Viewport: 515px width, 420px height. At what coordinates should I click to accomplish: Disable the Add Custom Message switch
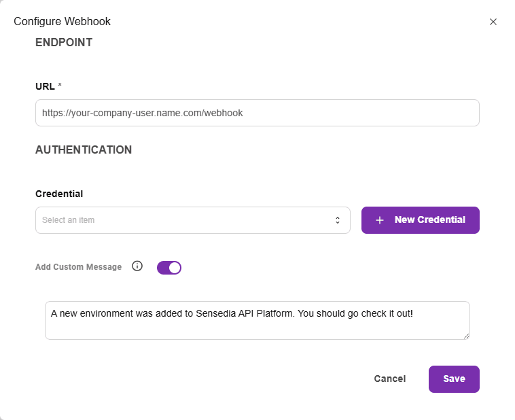coord(168,268)
